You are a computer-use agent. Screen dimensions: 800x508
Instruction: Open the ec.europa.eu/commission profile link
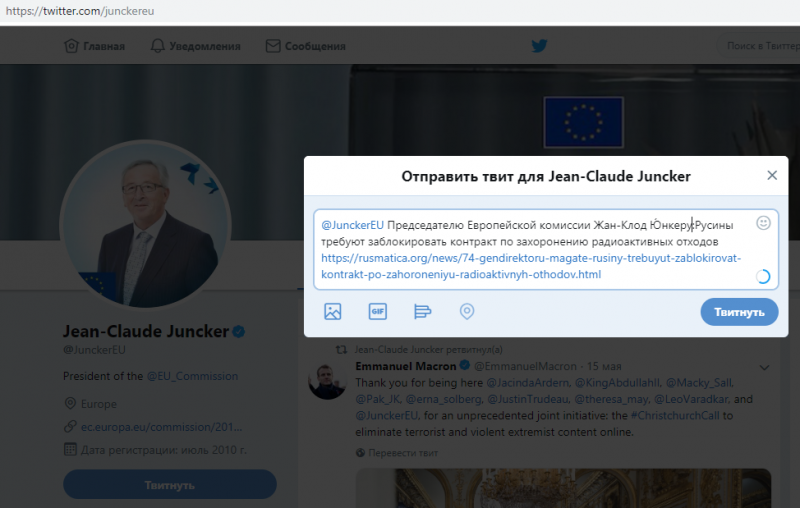pyautogui.click(x=161, y=427)
